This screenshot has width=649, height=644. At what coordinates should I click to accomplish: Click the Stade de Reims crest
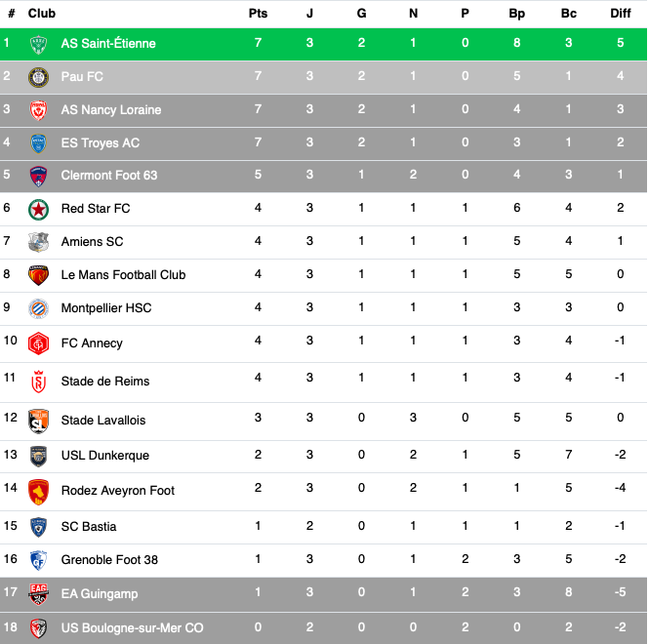point(38,382)
